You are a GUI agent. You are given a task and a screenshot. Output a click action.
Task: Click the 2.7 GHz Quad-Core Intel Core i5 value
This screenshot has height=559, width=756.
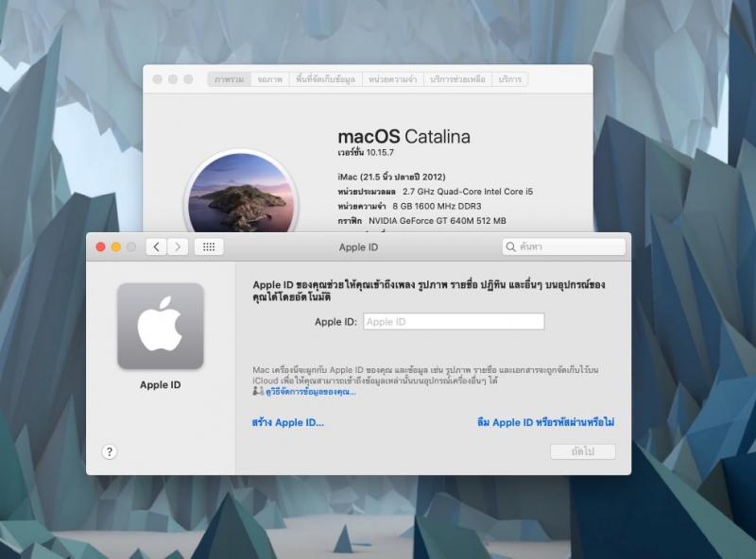point(468,192)
